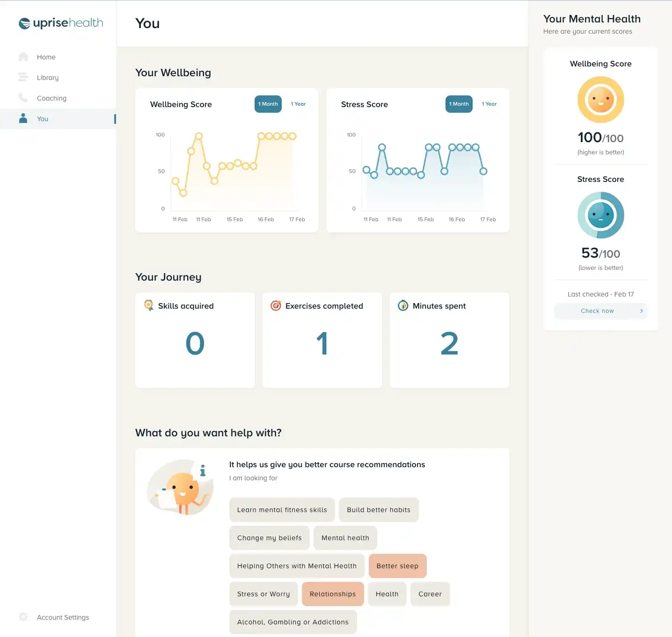Click the Wellbeing Score smiley gauge
Image resolution: width=672 pixels, height=637 pixels.
(600, 100)
